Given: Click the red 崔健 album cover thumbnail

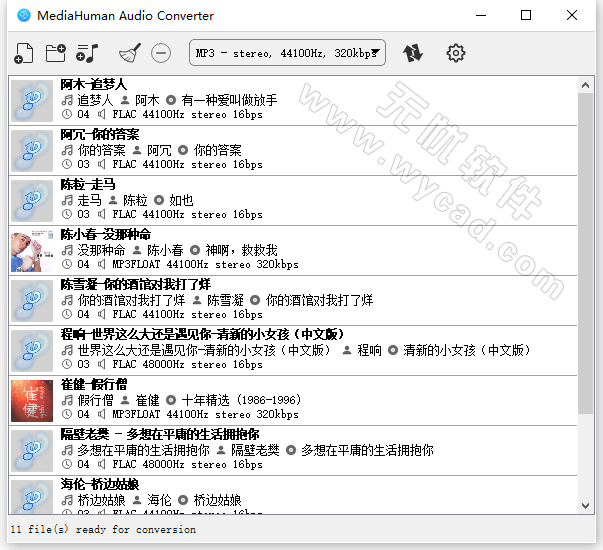Looking at the screenshot, I should pos(32,401).
